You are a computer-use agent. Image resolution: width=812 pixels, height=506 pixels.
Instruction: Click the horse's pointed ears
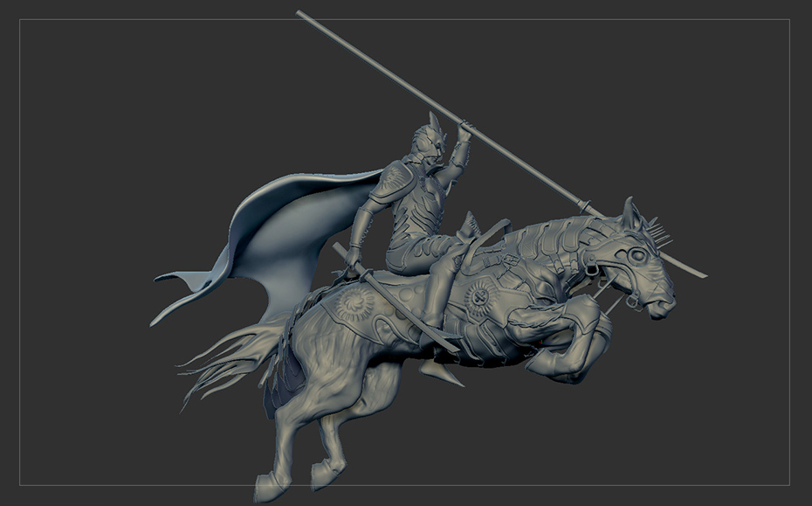click(x=630, y=212)
